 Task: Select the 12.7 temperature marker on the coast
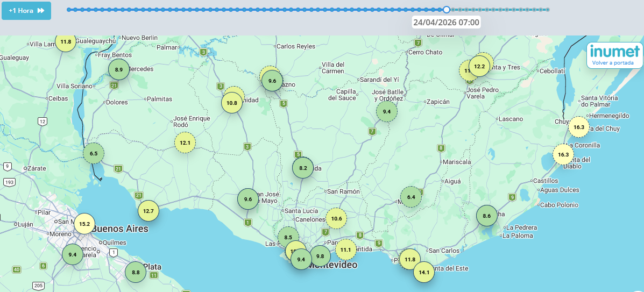pos(148,211)
